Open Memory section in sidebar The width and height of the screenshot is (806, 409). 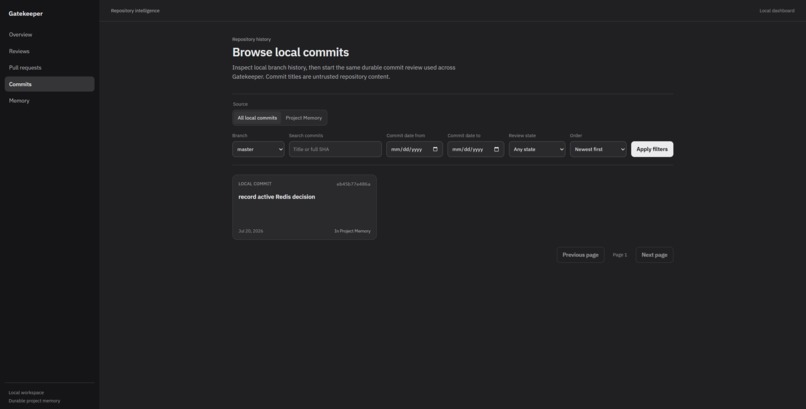coord(49,101)
